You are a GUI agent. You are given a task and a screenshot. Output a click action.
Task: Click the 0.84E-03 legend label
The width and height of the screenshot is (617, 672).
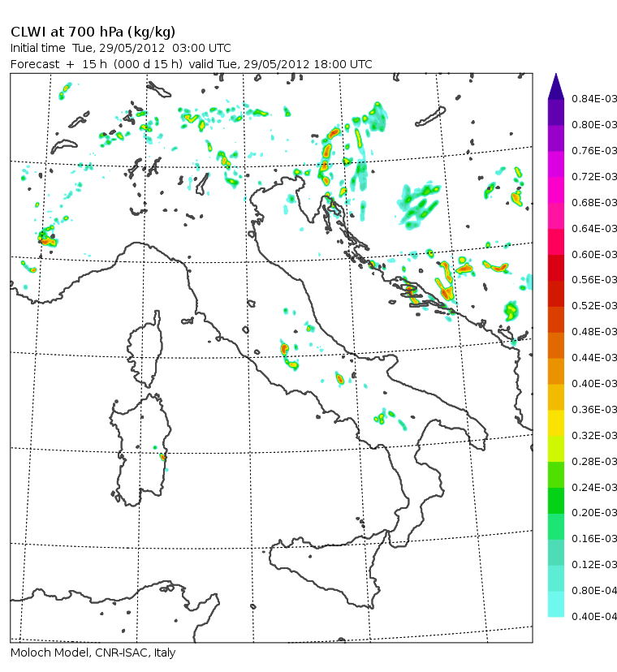tap(594, 99)
